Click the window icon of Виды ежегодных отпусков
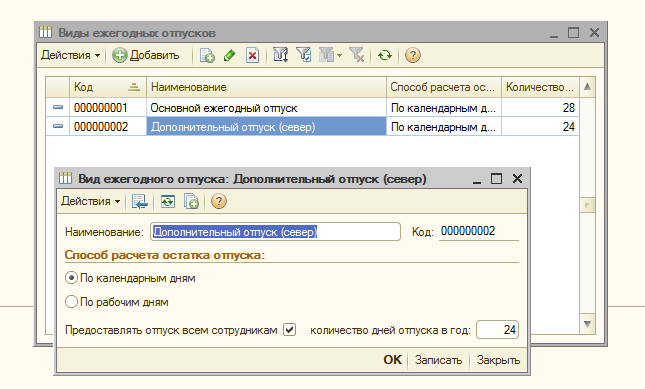The image size is (645, 389). coord(45,32)
